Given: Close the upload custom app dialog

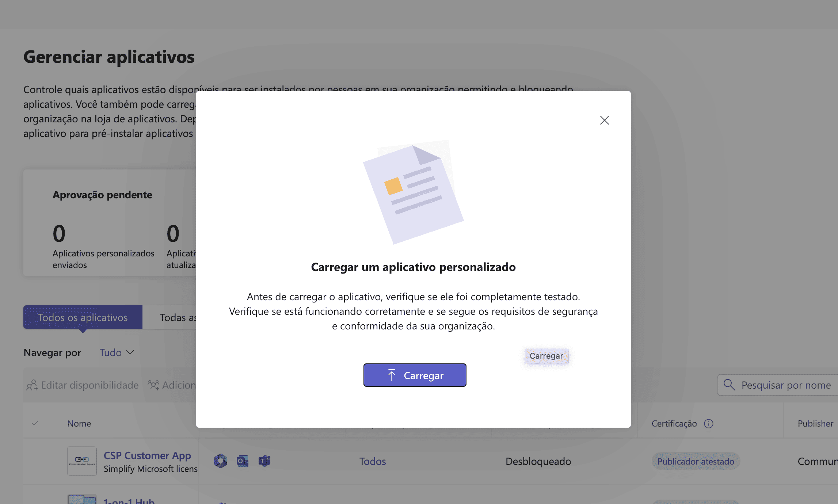Looking at the screenshot, I should click(x=604, y=120).
